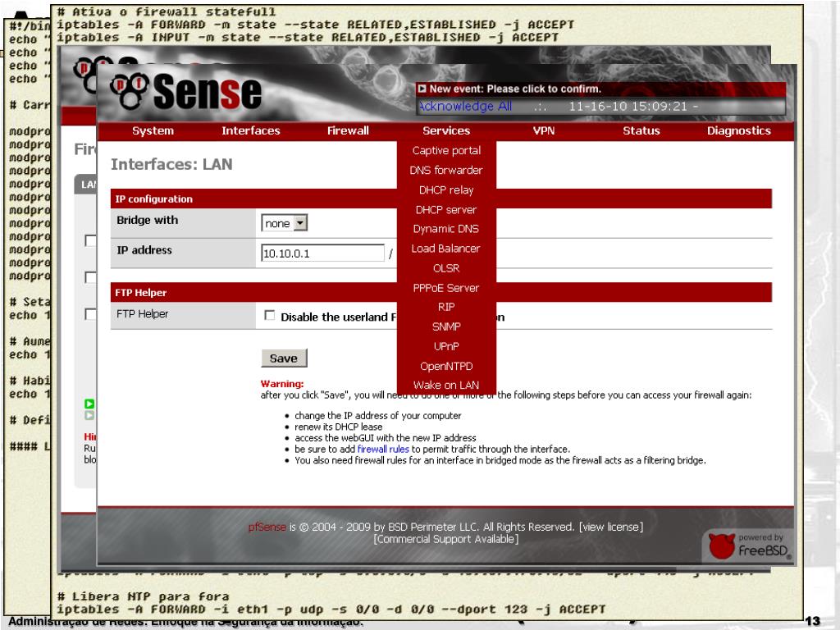Select Wake on LAN menu entry

coord(446,386)
